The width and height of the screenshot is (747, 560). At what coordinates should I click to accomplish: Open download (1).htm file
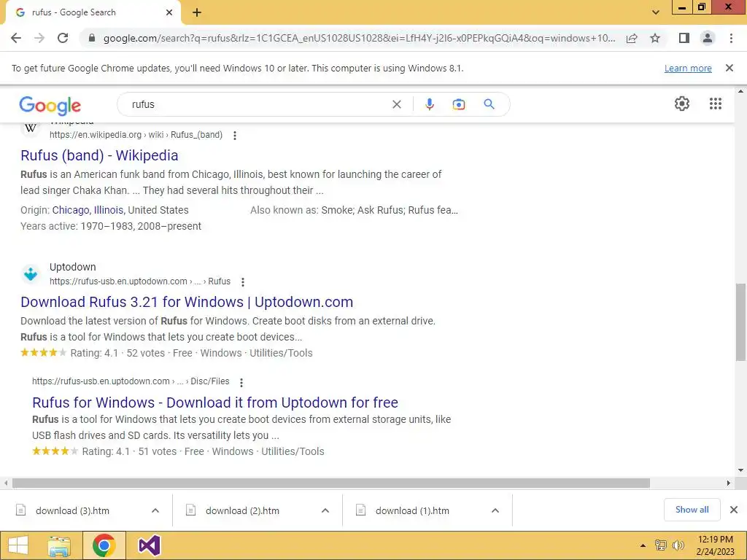point(412,510)
